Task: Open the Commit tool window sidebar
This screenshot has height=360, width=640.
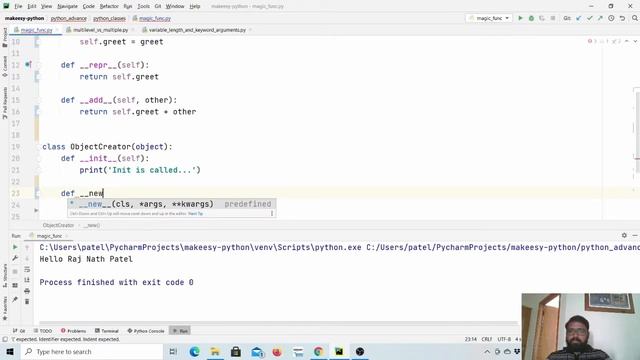Action: click(x=5, y=66)
